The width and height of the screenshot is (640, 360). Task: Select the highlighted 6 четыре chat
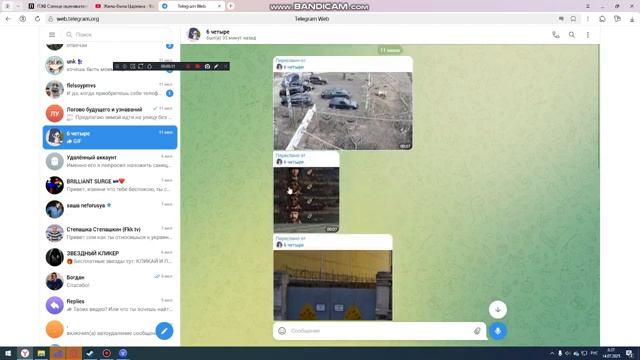[x=110, y=137]
